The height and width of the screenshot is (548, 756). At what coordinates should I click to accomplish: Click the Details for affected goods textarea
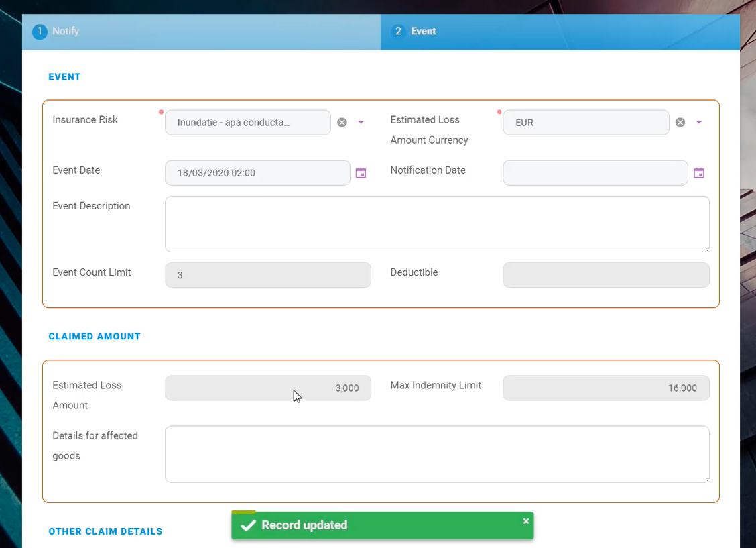(437, 454)
